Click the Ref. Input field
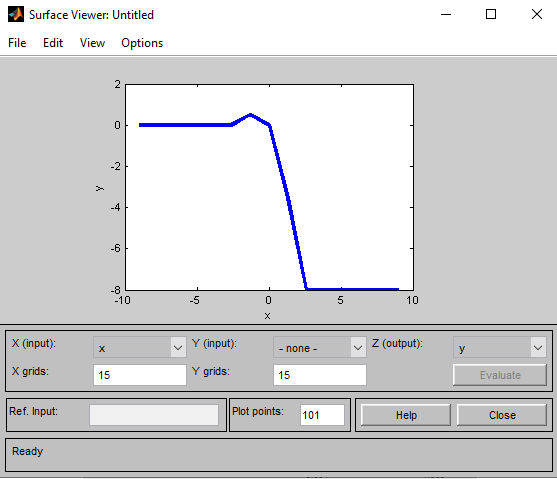Image resolution: width=557 pixels, height=479 pixels. (x=154, y=415)
